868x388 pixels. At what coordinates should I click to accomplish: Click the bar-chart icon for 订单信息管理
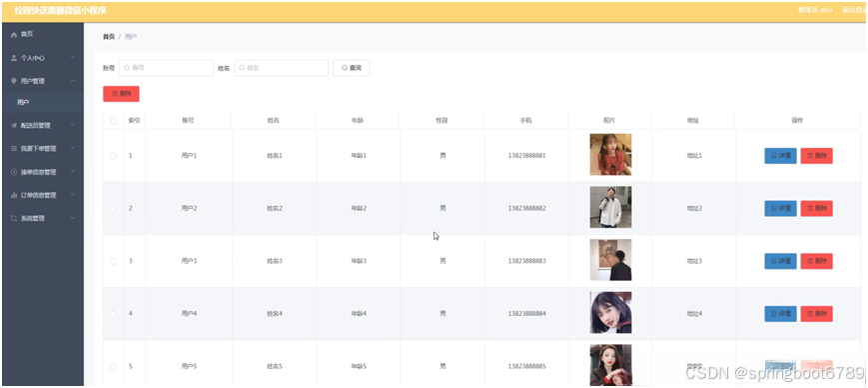point(14,195)
